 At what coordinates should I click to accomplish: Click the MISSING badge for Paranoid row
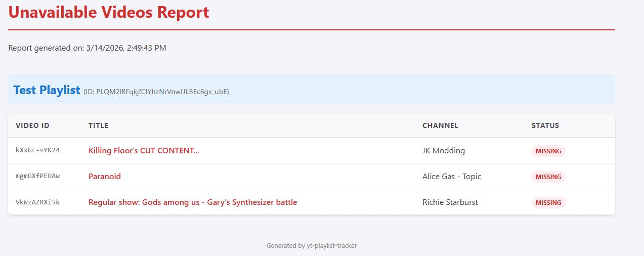pos(548,177)
